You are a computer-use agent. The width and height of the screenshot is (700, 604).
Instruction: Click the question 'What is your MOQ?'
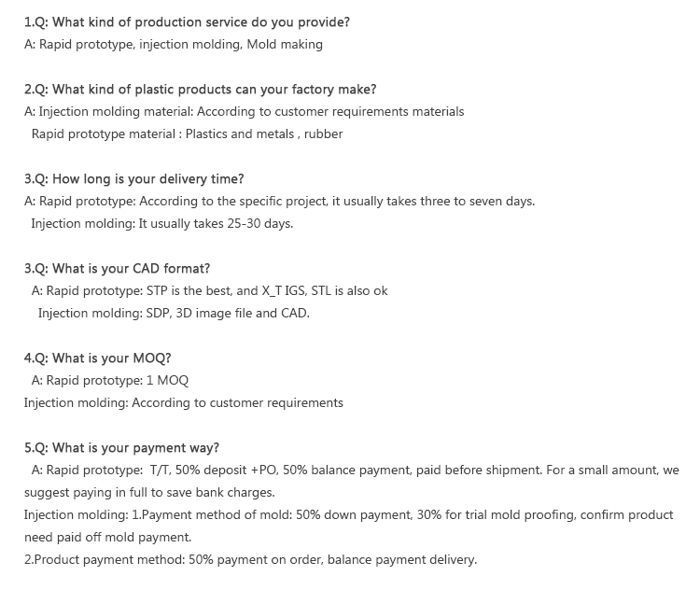tap(98, 358)
